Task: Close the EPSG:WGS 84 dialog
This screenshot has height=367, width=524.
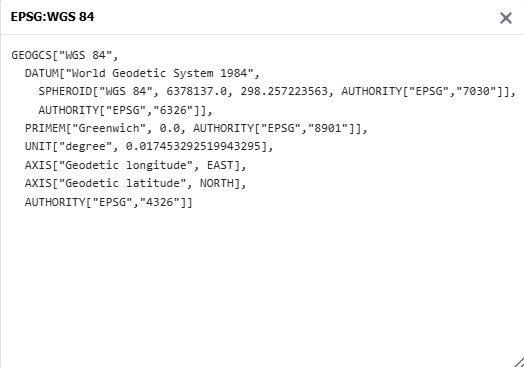Action: pos(506,18)
